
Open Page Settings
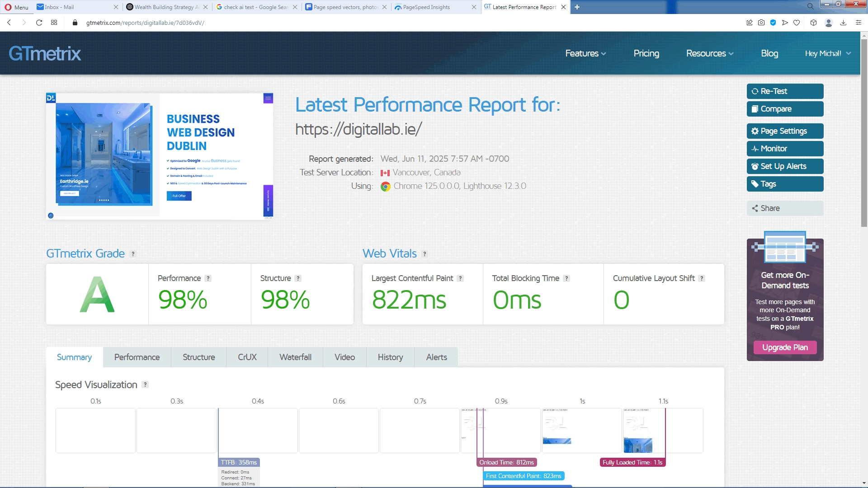tap(785, 131)
